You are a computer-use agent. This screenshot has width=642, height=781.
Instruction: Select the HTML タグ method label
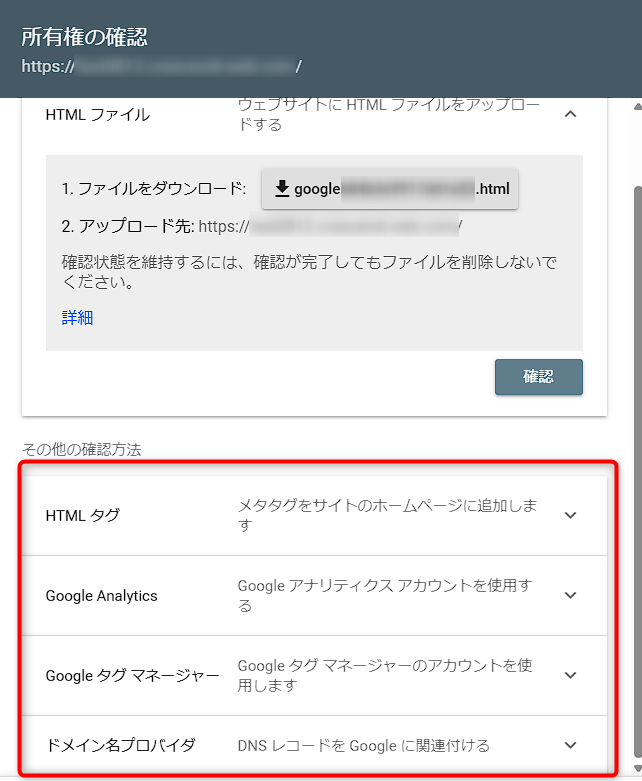tap(83, 515)
